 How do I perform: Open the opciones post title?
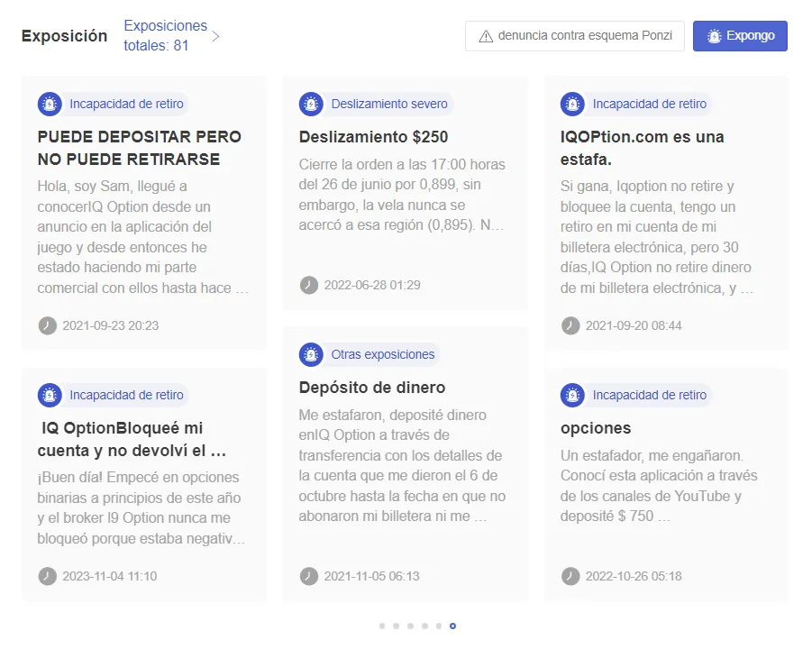click(596, 428)
